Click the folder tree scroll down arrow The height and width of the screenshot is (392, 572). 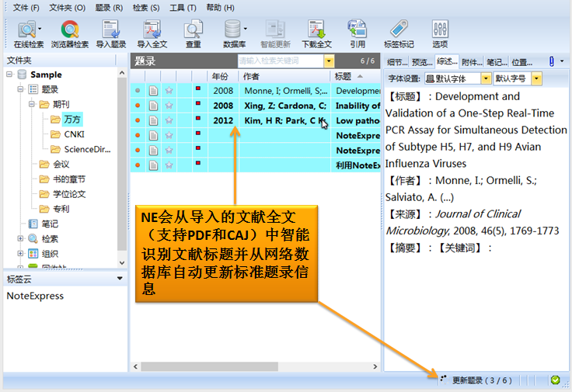122,262
